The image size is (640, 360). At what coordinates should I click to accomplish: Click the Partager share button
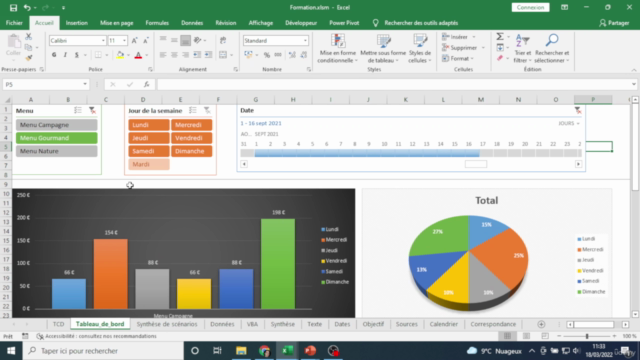[x=614, y=23]
